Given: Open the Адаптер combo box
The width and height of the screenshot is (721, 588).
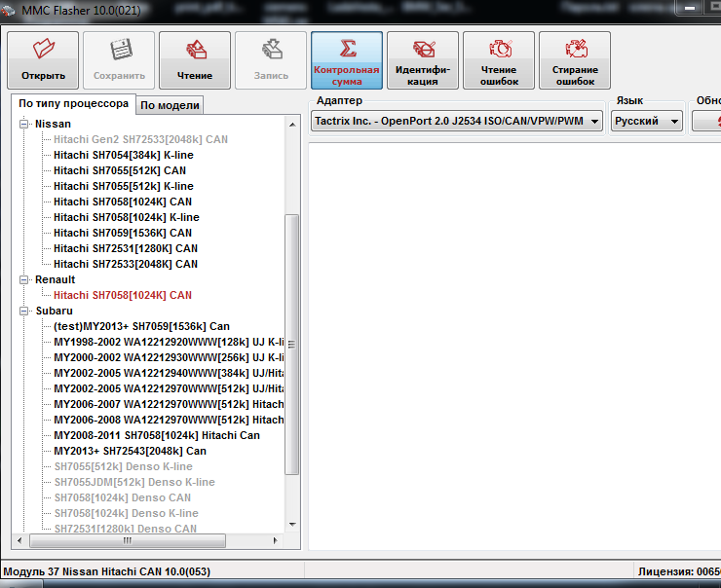Looking at the screenshot, I should (x=457, y=122).
